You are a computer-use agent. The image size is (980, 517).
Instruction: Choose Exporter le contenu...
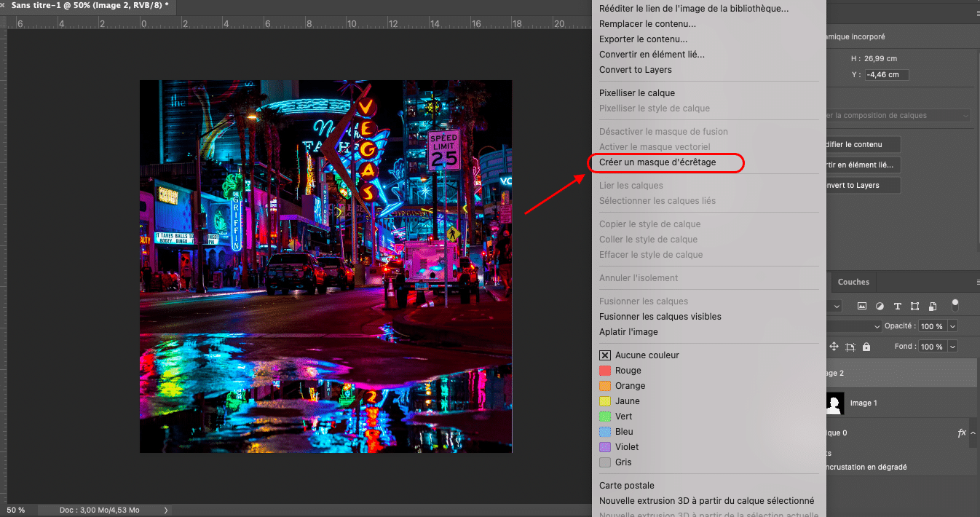coord(643,39)
